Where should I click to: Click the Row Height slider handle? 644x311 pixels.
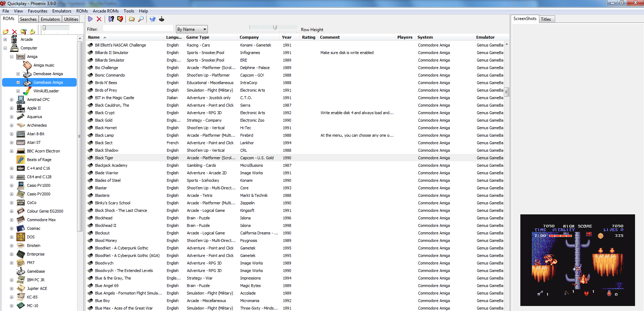[275, 27]
